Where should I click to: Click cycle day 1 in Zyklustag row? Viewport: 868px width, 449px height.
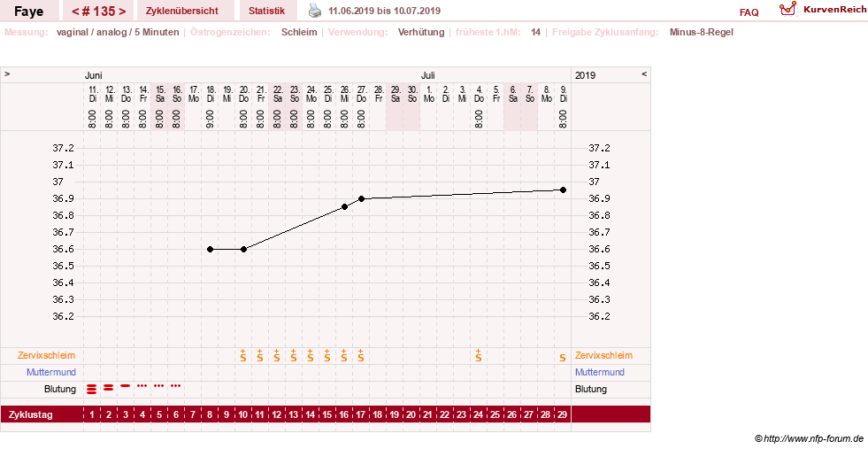(x=92, y=414)
